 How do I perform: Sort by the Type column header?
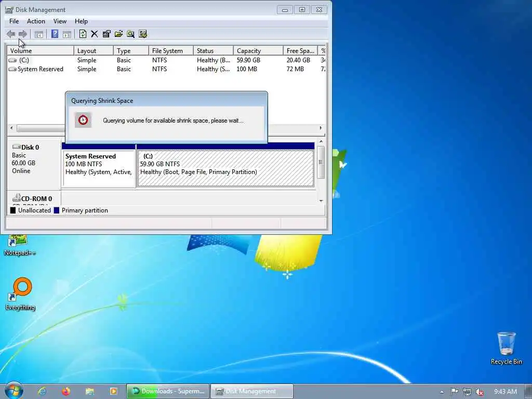[x=131, y=50]
